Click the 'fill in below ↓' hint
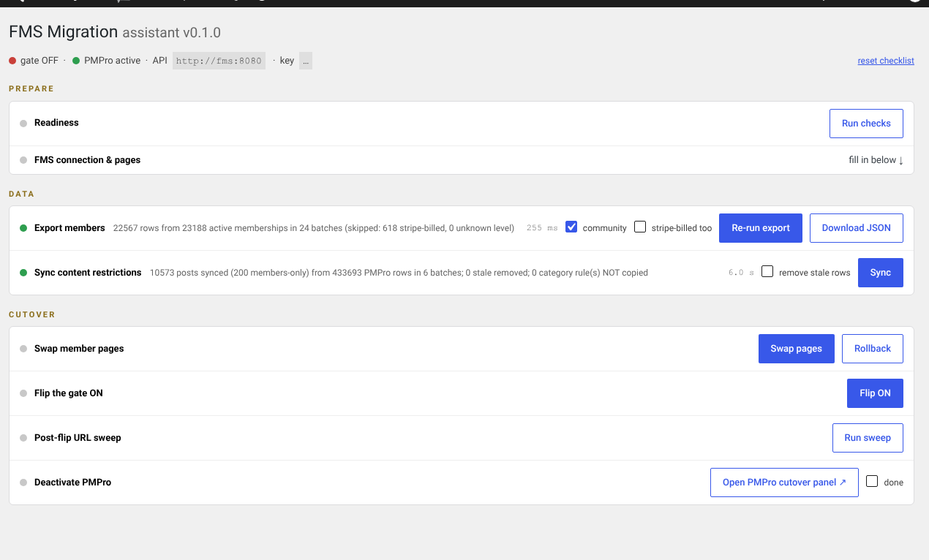Screen dimensions: 929x560 (876, 160)
